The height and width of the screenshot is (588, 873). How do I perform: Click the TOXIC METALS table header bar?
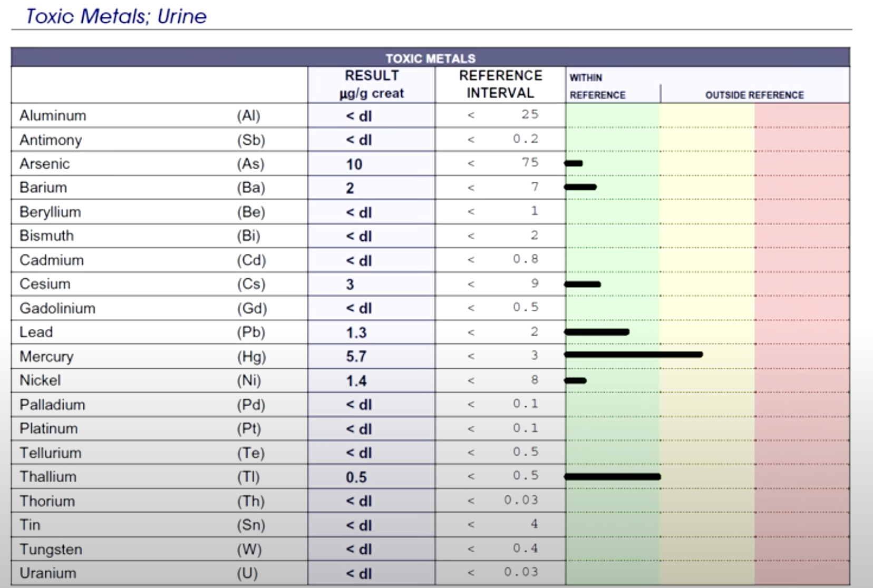(430, 58)
